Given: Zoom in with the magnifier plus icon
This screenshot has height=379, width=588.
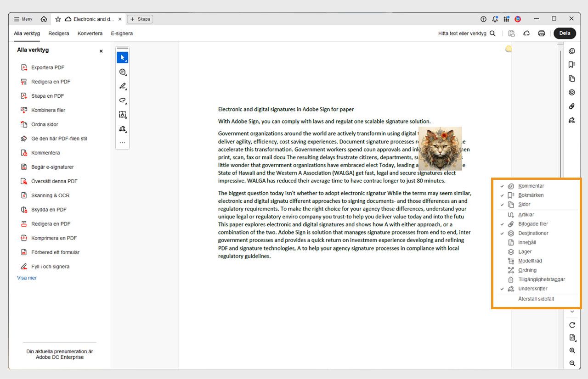Looking at the screenshot, I should coord(572,351).
